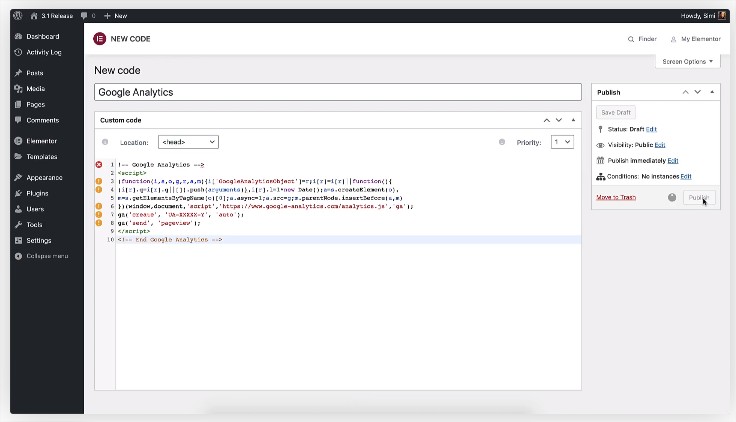Open the Dashboard menu item
Viewport: 736px width, 422px height.
pyautogui.click(x=43, y=36)
